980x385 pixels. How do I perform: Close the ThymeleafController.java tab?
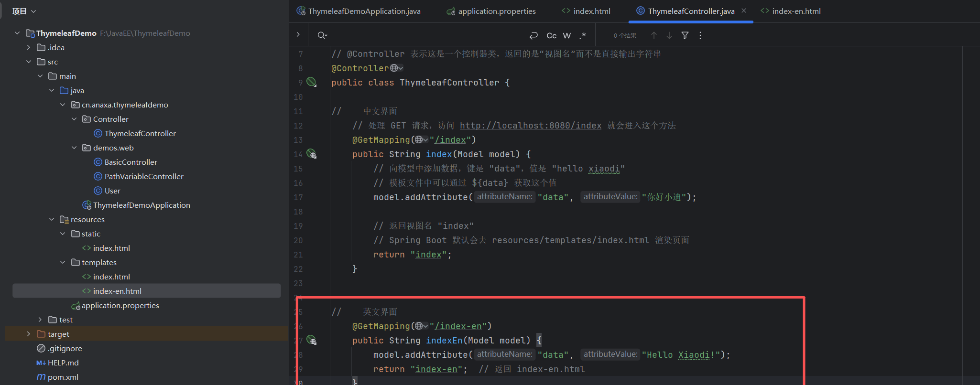pos(744,11)
